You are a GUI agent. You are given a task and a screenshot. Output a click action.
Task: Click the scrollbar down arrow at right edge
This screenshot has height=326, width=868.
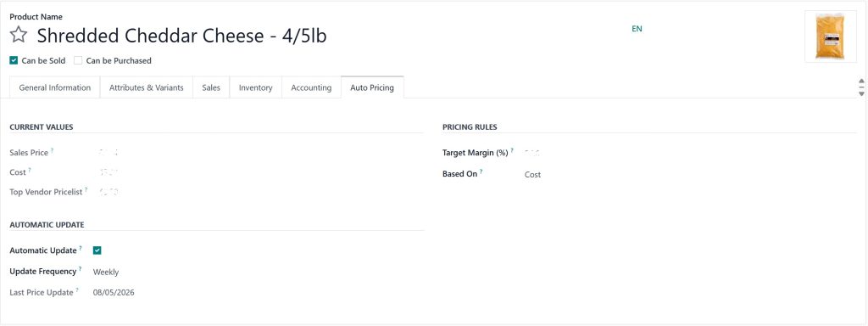click(861, 93)
